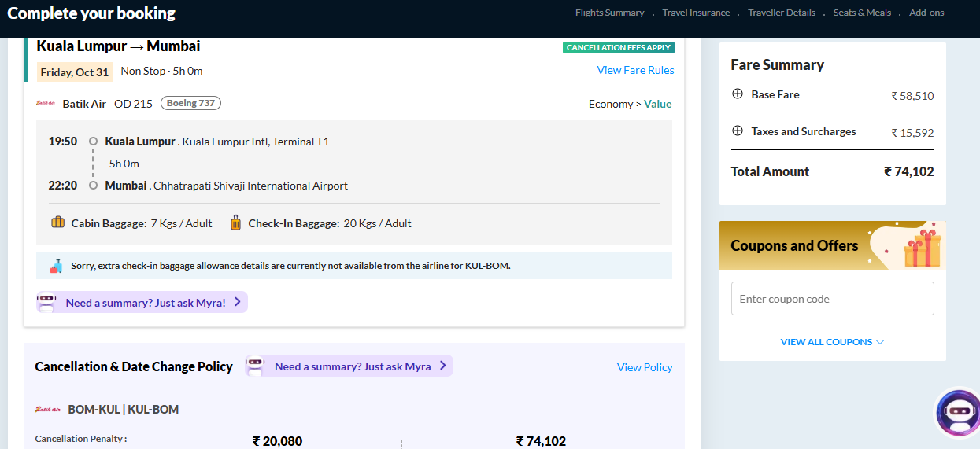
Task: Click the Kuala Lumpur → Mumbai heading
Action: point(118,46)
